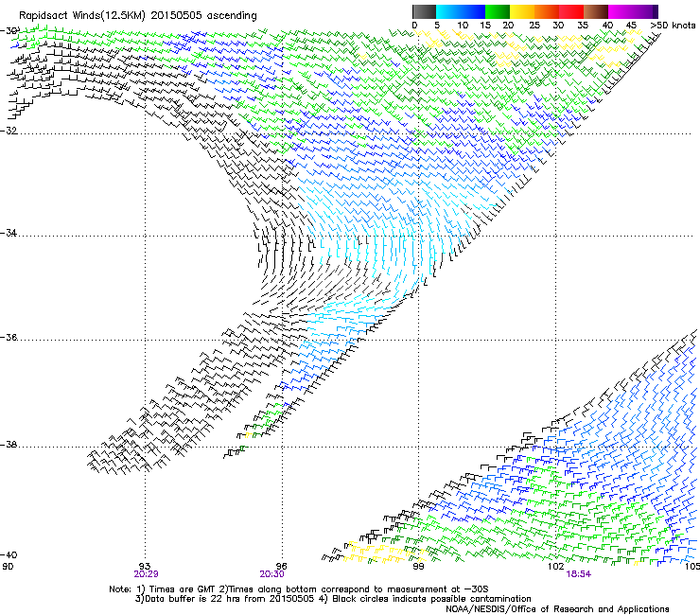Click the latitude label '-36'

pos(9,337)
